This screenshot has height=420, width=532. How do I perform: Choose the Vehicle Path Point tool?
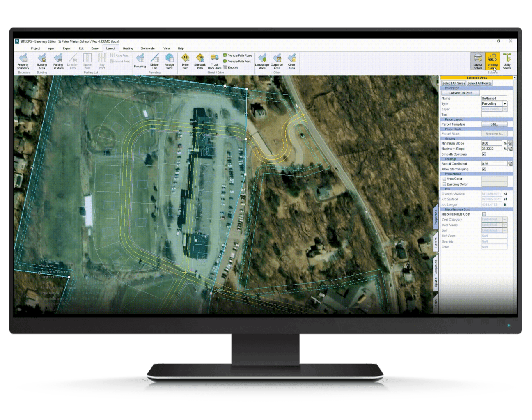point(237,62)
